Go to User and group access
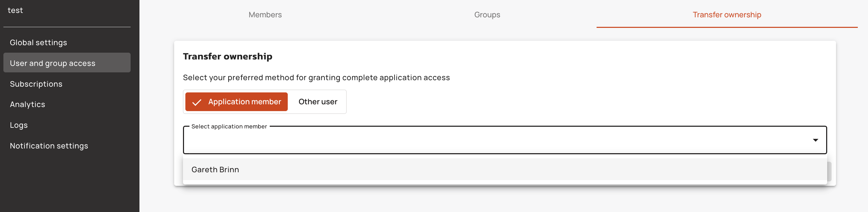This screenshot has width=868, height=212. click(53, 63)
